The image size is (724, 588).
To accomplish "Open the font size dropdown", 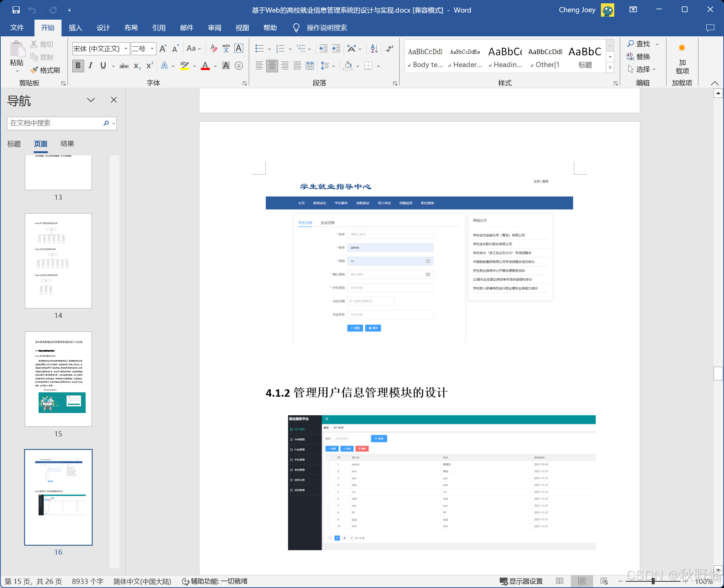I will click(x=152, y=49).
